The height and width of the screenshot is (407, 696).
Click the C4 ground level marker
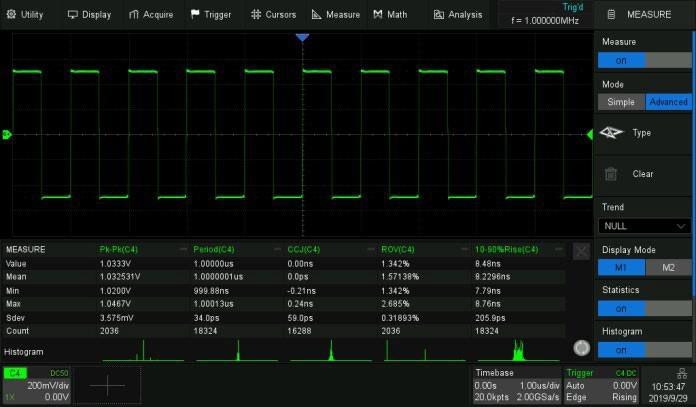[x=7, y=134]
